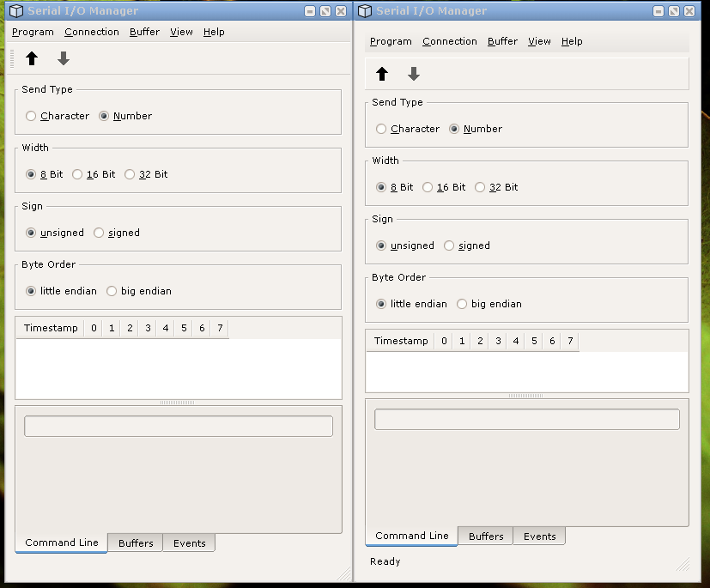Choose 16 Bit width in left window
This screenshot has height=588, width=710.
(x=94, y=174)
